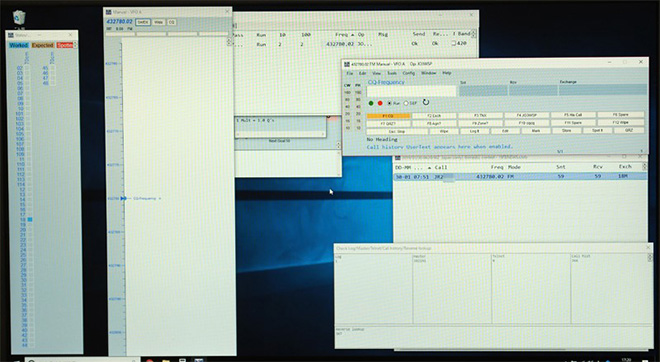Click the Log window title bar icon
Image resolution: width=660 pixels, height=362 pixels.
pos(398,158)
